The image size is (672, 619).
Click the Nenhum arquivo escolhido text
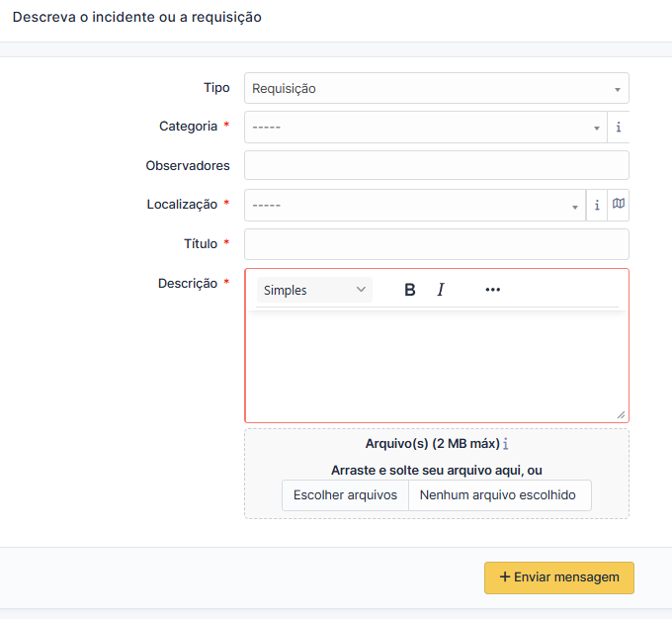point(497,495)
